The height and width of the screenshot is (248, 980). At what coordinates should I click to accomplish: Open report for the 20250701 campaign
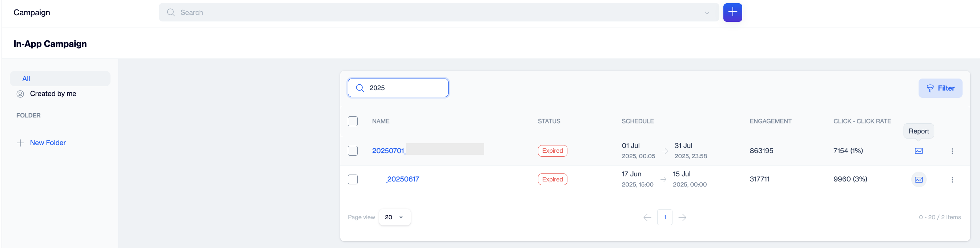click(918, 151)
